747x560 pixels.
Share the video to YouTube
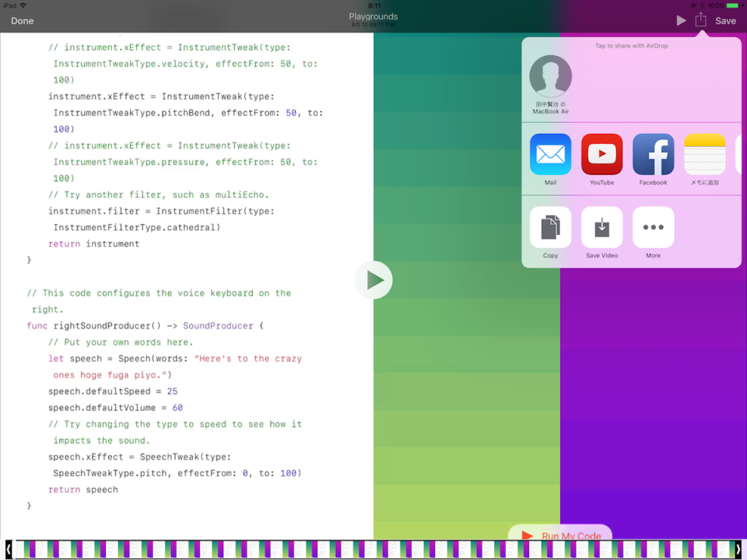601,156
